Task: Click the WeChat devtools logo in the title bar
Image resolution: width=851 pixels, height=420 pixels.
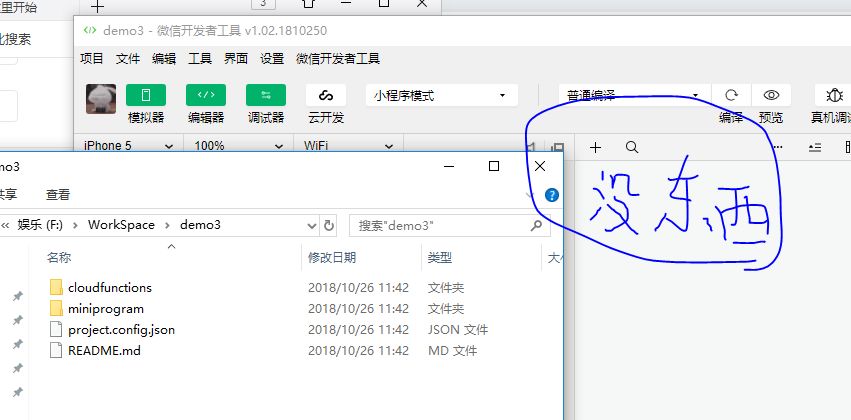Action: point(90,30)
